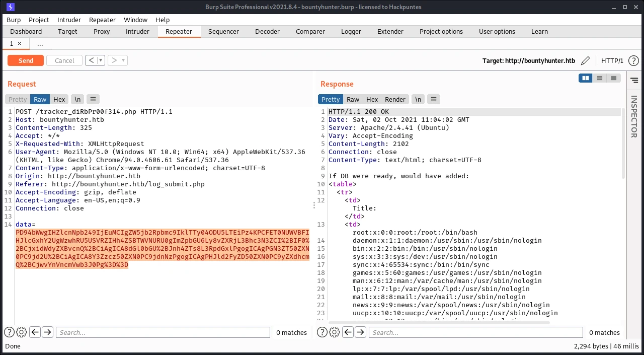Toggle Request Pretty view
Image resolution: width=644 pixels, height=355 pixels.
18,99
